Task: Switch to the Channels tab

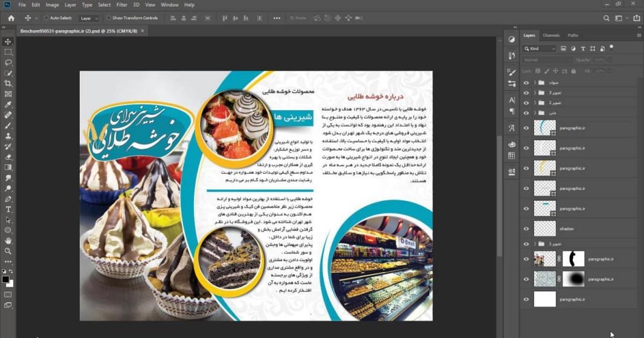Action: [x=551, y=35]
